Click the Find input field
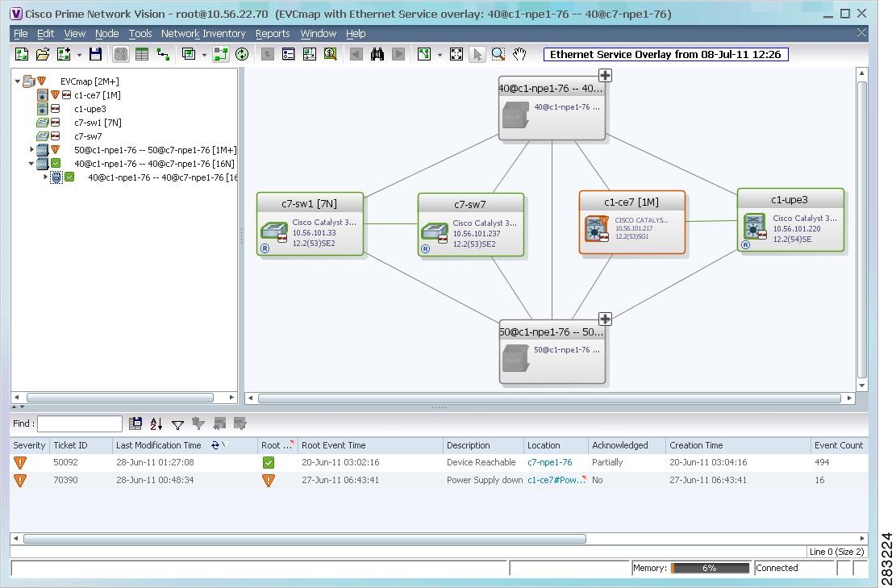This screenshot has width=896, height=588. 79,424
